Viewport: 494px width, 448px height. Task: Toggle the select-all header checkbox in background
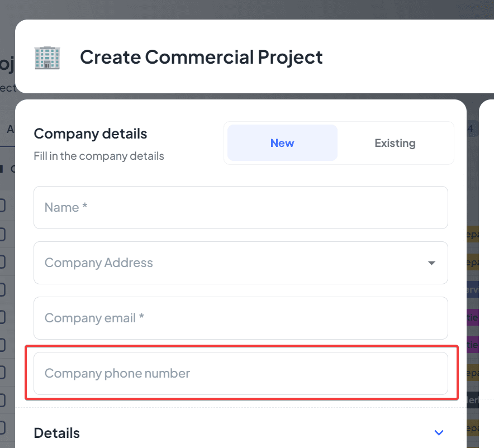tap(3, 168)
